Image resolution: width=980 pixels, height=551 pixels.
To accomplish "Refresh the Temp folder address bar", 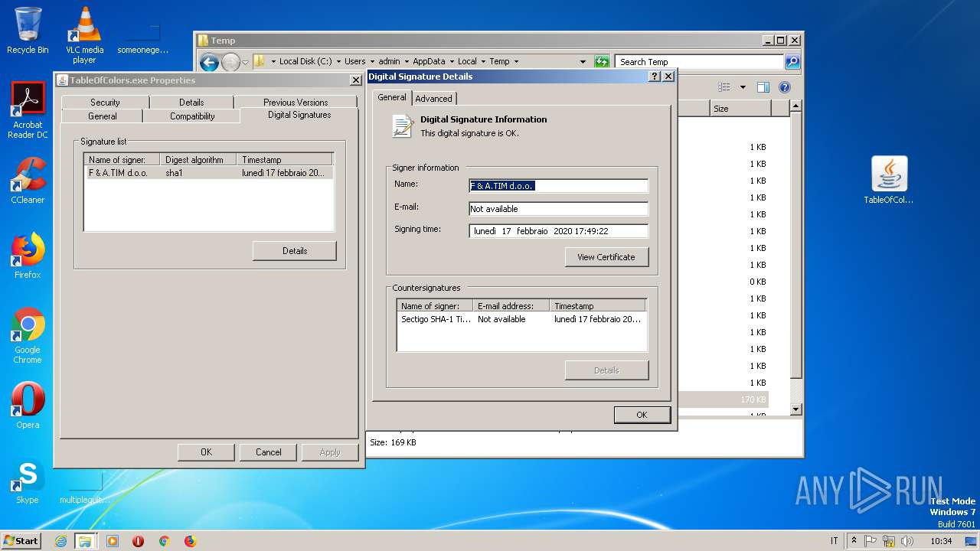I will (602, 61).
